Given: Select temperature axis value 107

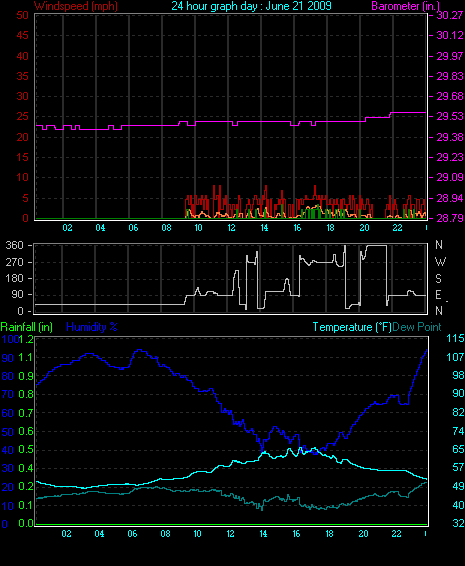Looking at the screenshot, I should coord(455,357).
